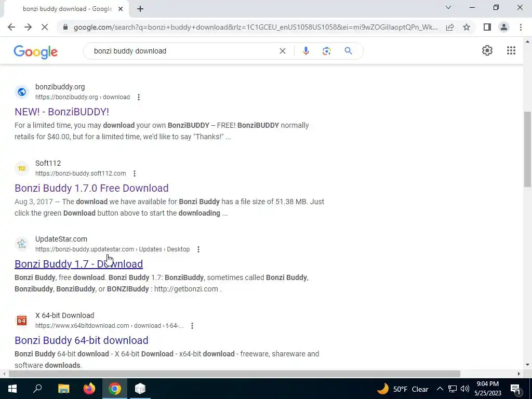Screen dimensions: 532x399
Task: Open more options for X 64-bit Download result
Action: click(x=192, y=326)
